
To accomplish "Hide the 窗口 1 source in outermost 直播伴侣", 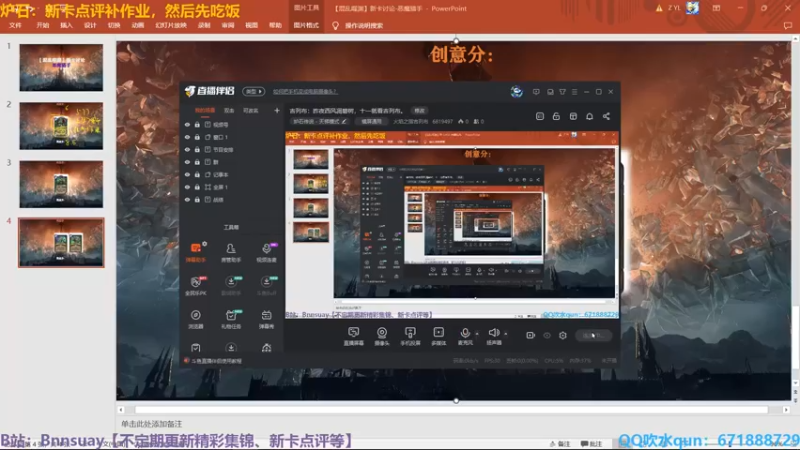I will [187, 137].
